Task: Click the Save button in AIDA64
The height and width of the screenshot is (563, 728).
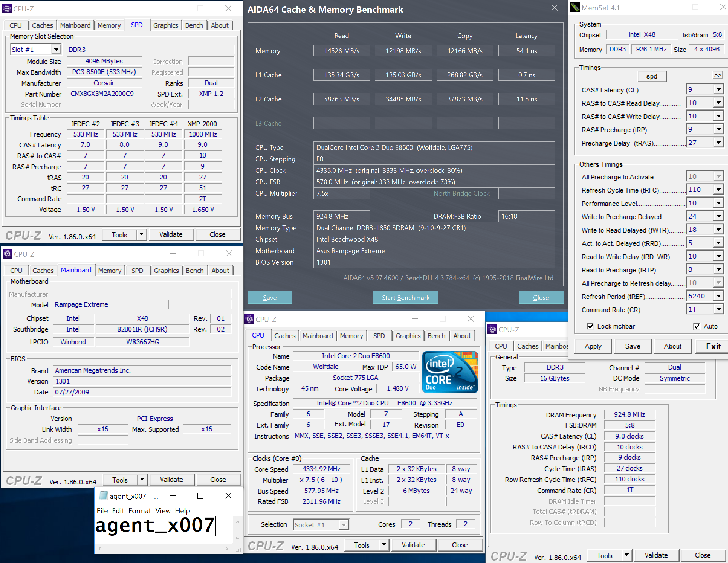Action: click(x=270, y=298)
